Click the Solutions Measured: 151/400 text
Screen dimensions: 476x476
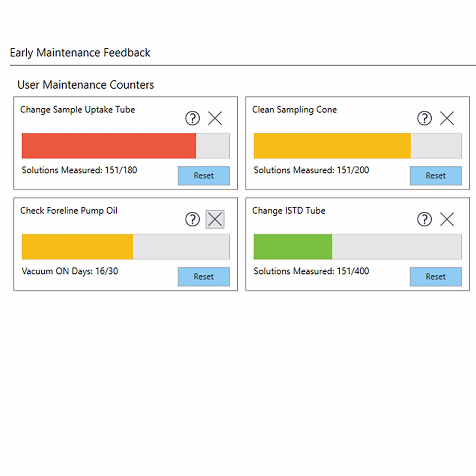coord(311,271)
